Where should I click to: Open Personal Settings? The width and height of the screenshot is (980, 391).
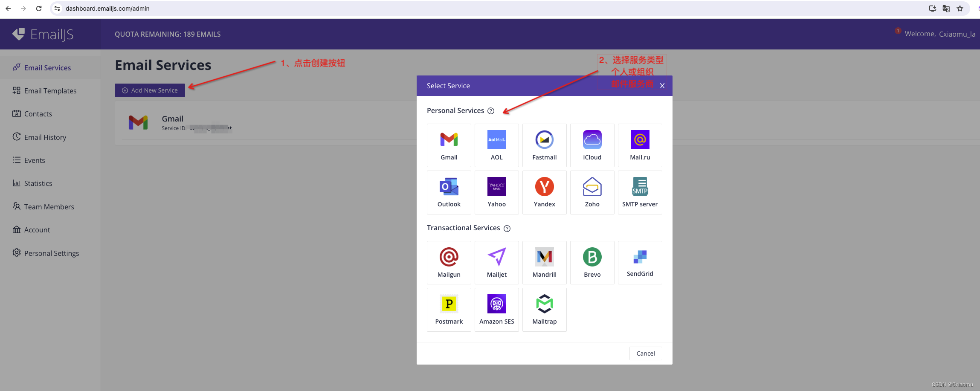click(x=50, y=253)
